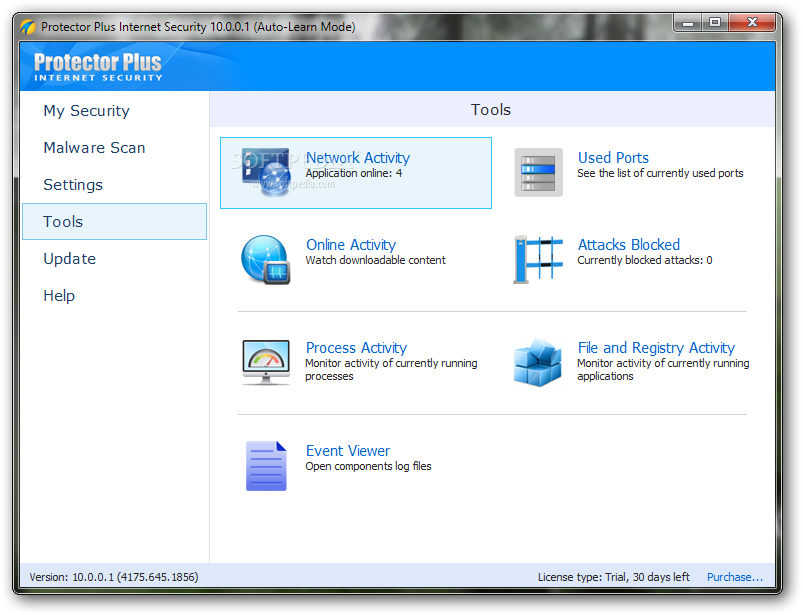Open the Attacks Blocked link
The width and height of the screenshot is (803, 615).
629,245
